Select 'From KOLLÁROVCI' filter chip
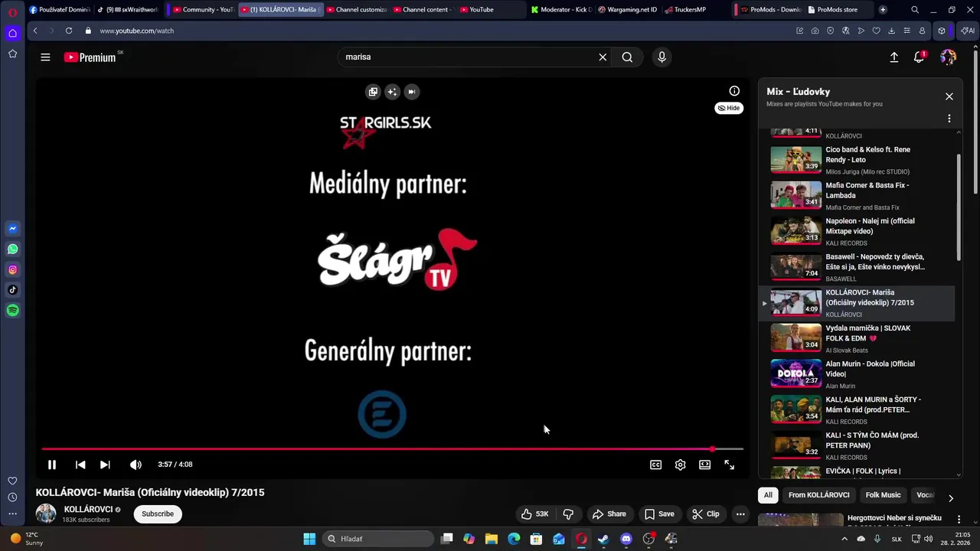This screenshot has width=980, height=551. point(818,495)
